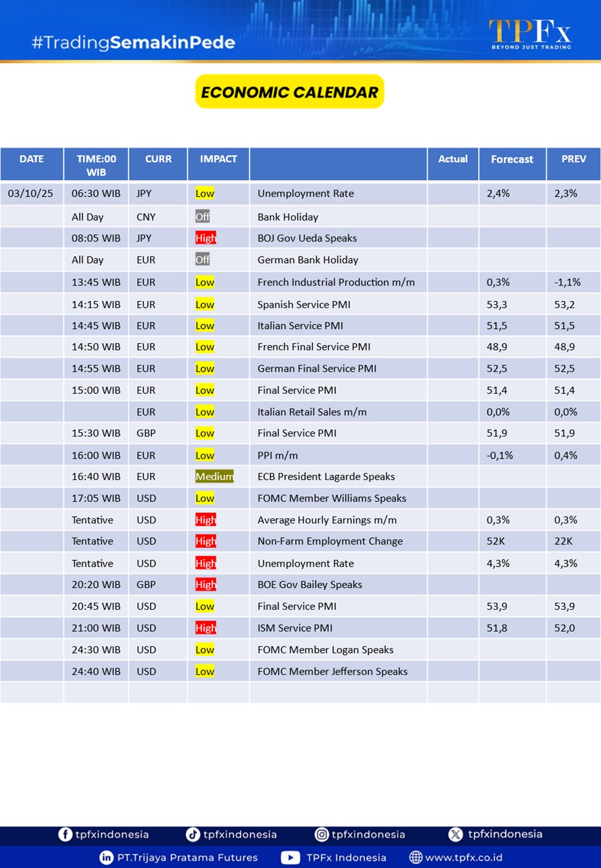Click the #TradingSemakinPede hashtag
The image size is (601, 868).
pos(133,43)
